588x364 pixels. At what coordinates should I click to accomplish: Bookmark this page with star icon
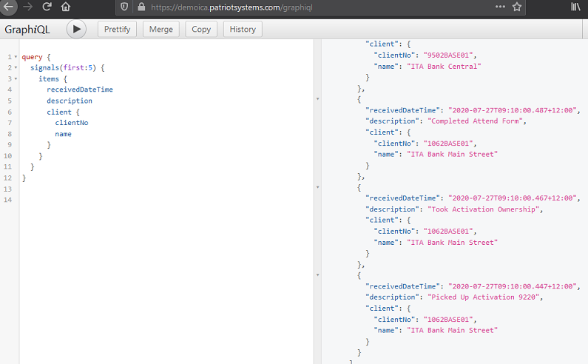pos(517,7)
